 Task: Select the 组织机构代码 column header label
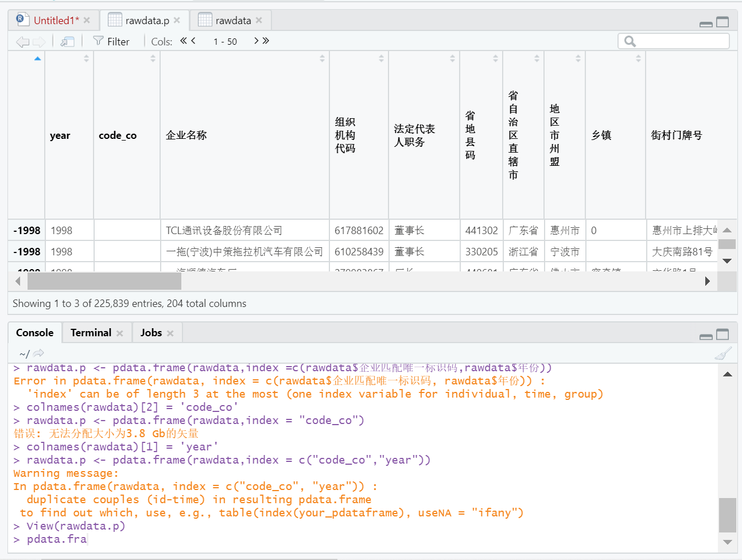point(345,135)
